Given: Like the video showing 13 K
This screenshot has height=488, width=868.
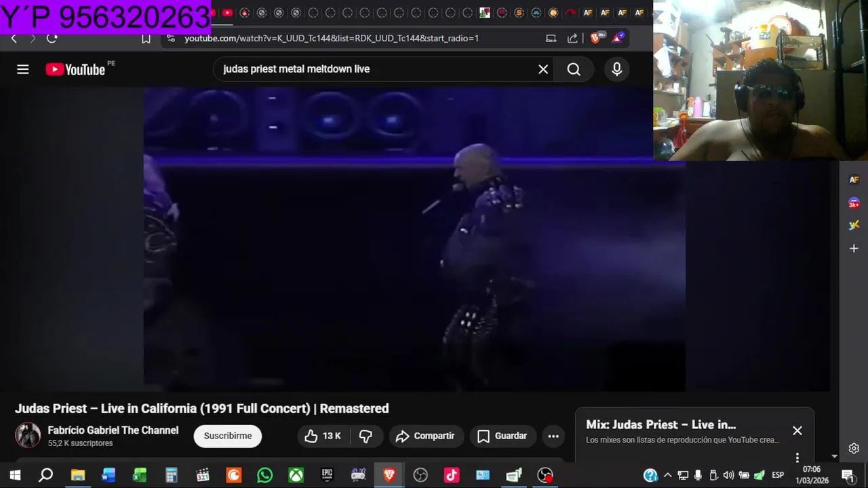Looking at the screenshot, I should 322,436.
